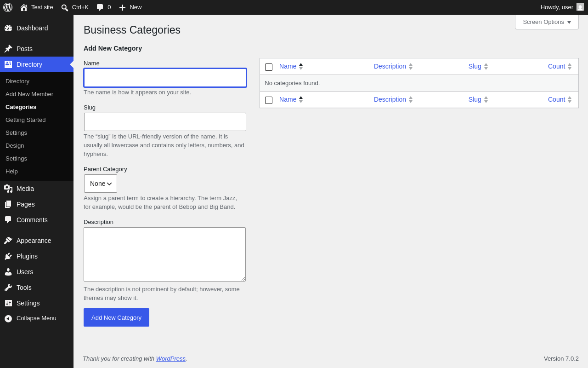This screenshot has width=588, height=368.
Task: Open Add New Member submenu item
Action: 29,94
